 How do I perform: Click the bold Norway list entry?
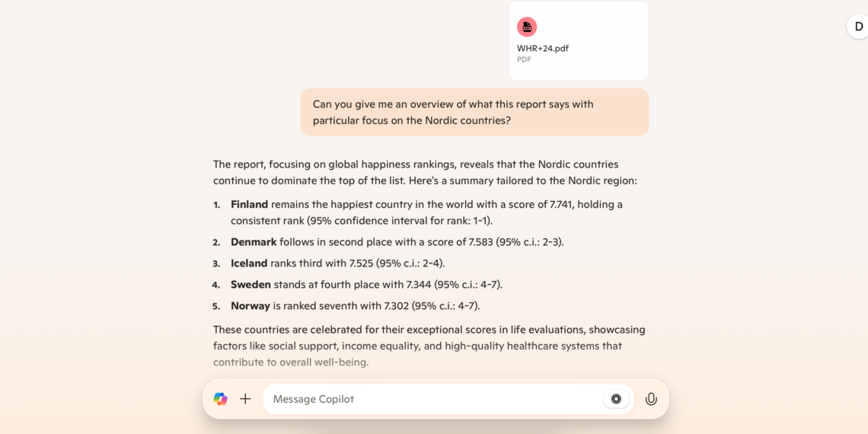pyautogui.click(x=251, y=306)
